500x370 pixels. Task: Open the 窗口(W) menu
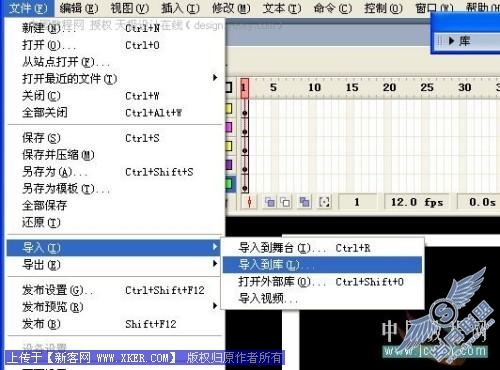(x=434, y=8)
